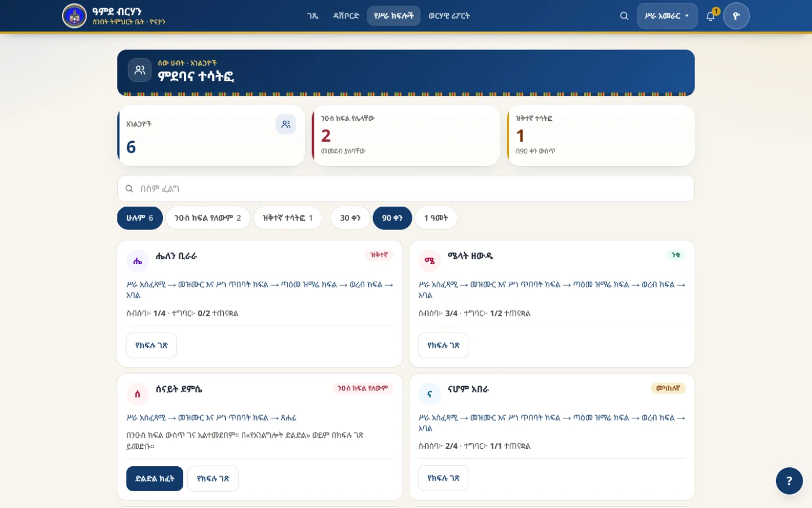812x508 pixels.
Task: Open the notifications bell icon
Action: [x=710, y=16]
